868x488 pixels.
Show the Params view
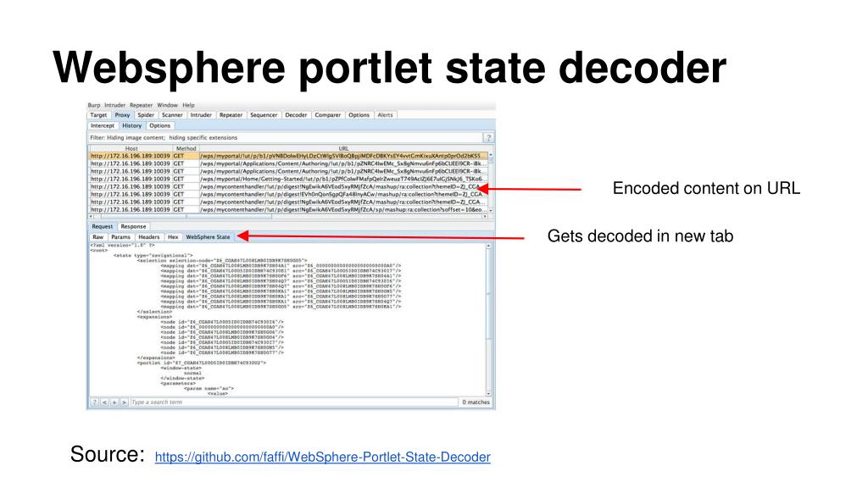120,237
